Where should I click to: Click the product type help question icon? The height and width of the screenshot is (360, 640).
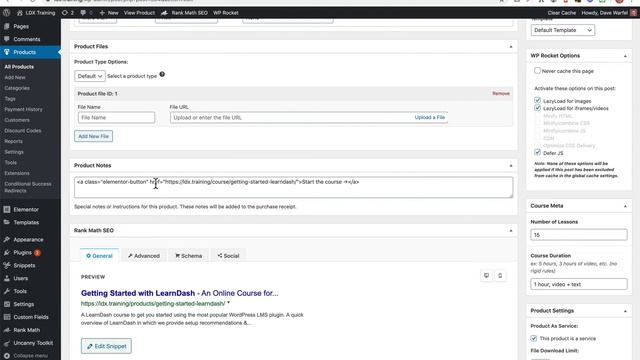[162, 74]
